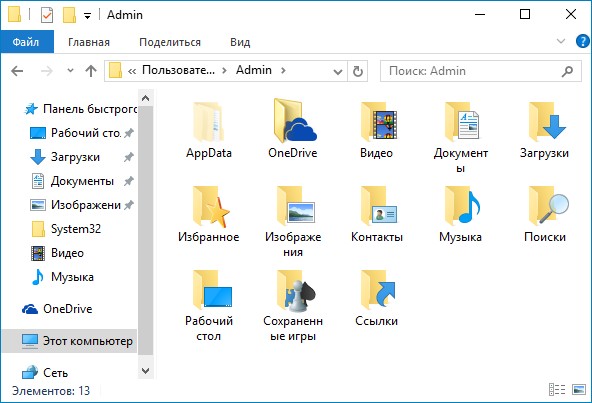The image size is (592, 403).
Task: Open the address bar history dropdown
Action: pyautogui.click(x=338, y=71)
